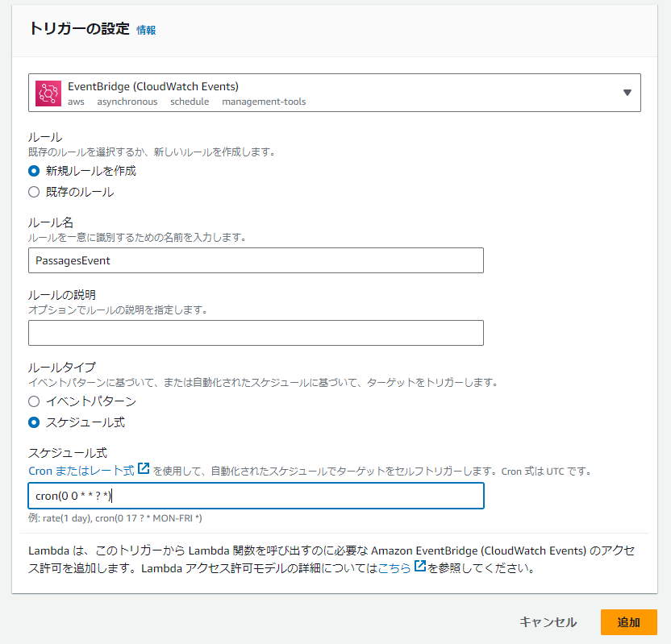The width and height of the screenshot is (671, 644).
Task: Expand the trigger source dropdown arrow
Action: (627, 93)
